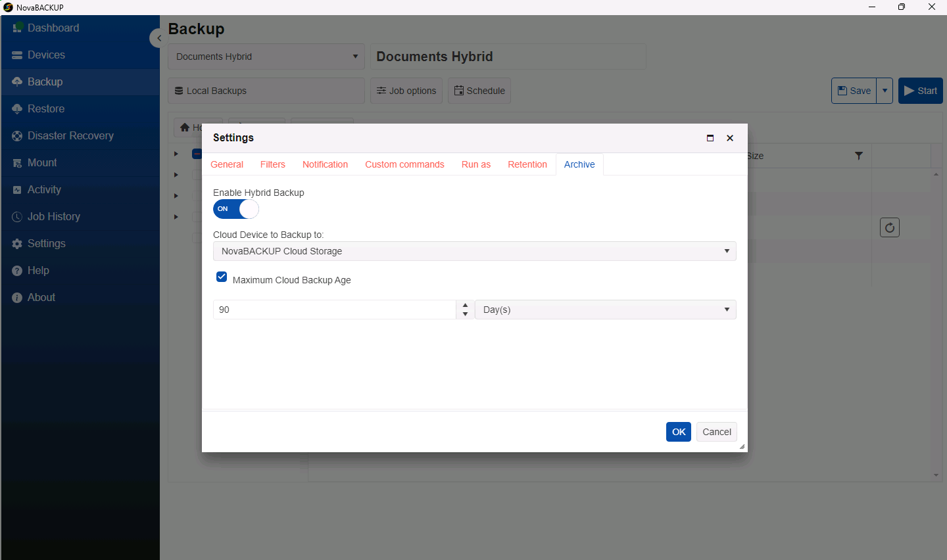Increase the backup age value by one
The image size is (947, 560).
pos(466,305)
